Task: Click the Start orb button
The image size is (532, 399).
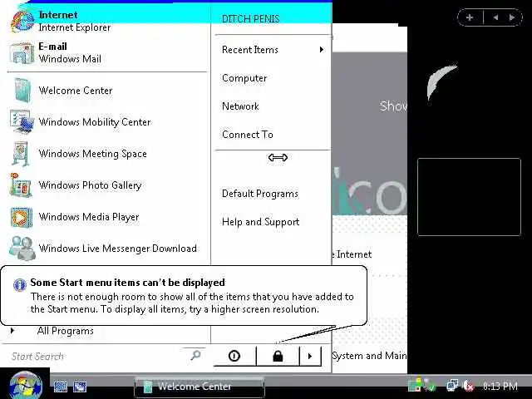Action: (26, 386)
